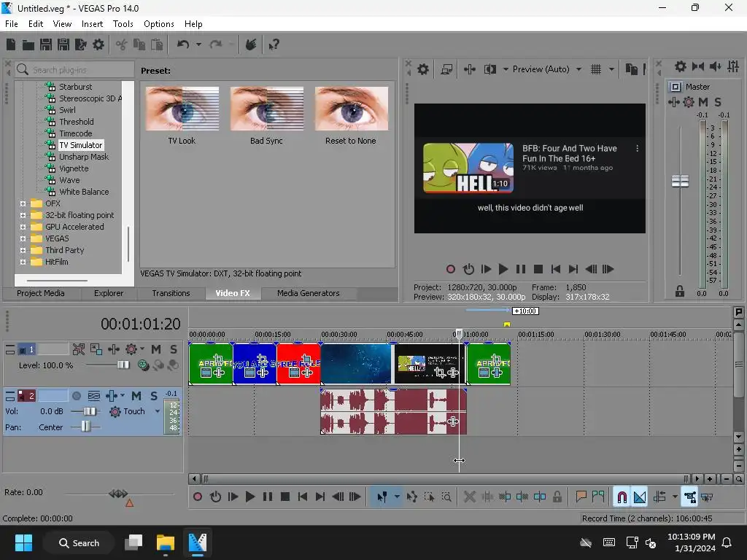The height and width of the screenshot is (560, 747).
Task: Click the Master volume fader handle
Action: pos(680,181)
